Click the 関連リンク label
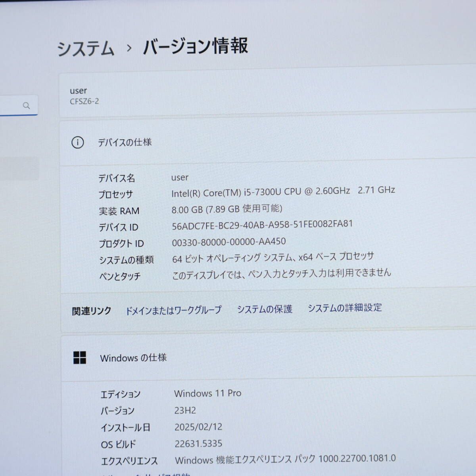The width and height of the screenshot is (476, 476). 91,311
